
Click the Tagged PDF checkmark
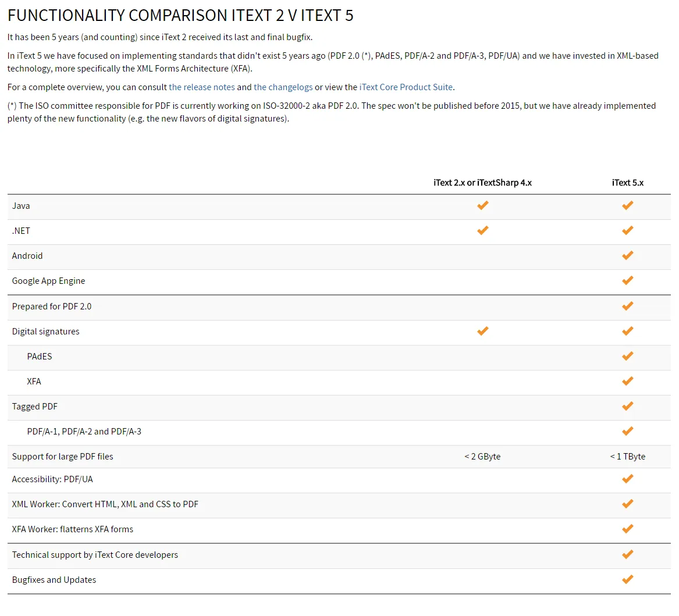pos(627,406)
